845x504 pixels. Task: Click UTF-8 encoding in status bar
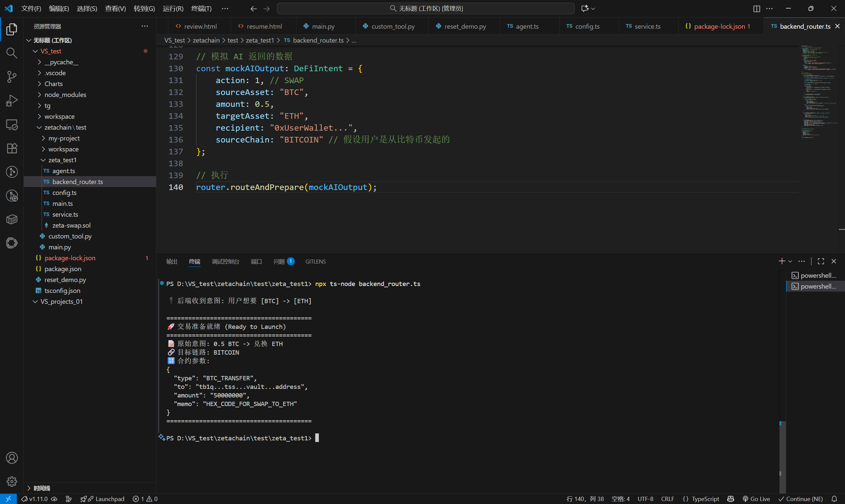coord(645,499)
